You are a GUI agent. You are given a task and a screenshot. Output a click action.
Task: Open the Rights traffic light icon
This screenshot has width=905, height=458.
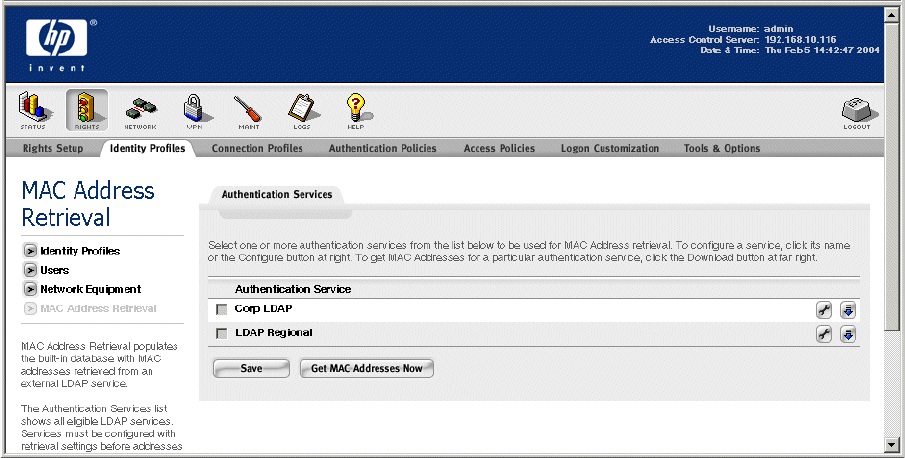87,110
